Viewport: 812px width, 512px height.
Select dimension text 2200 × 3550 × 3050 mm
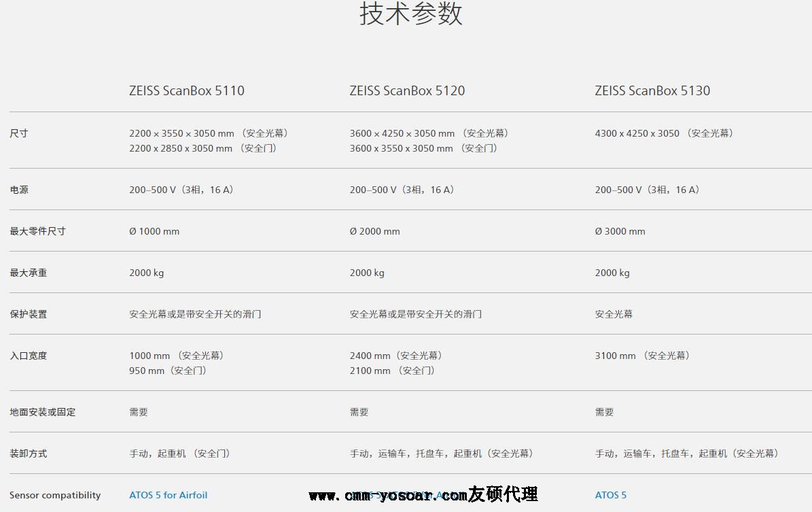[182, 133]
